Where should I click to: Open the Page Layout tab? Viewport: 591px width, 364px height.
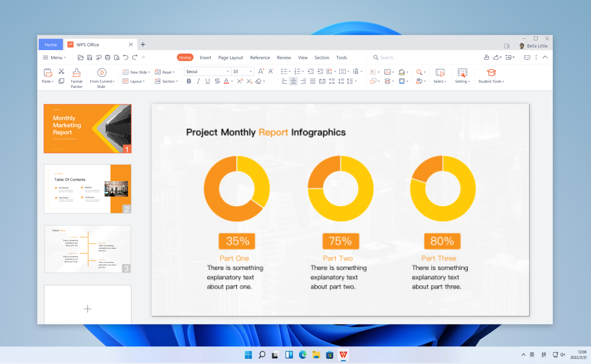230,58
